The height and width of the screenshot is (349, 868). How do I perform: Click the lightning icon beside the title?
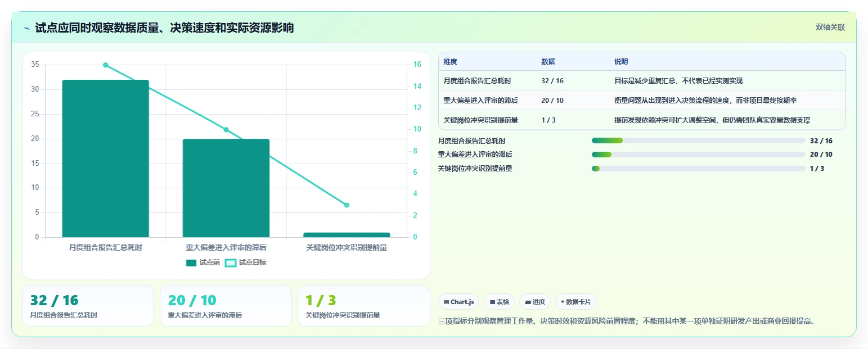click(26, 28)
